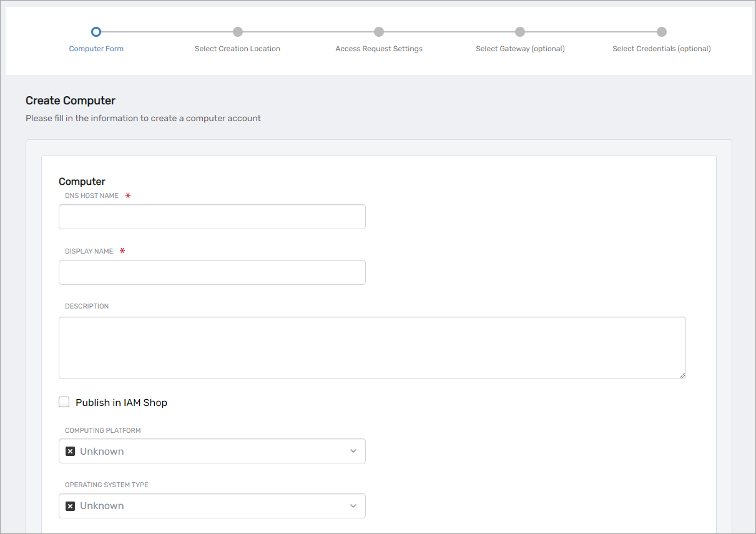Click the Select Creation Location step dot

click(237, 31)
